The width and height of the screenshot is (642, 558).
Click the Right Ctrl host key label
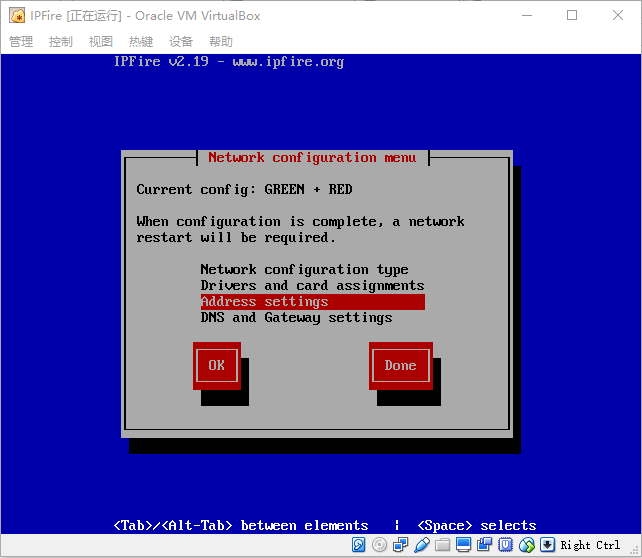click(x=590, y=545)
